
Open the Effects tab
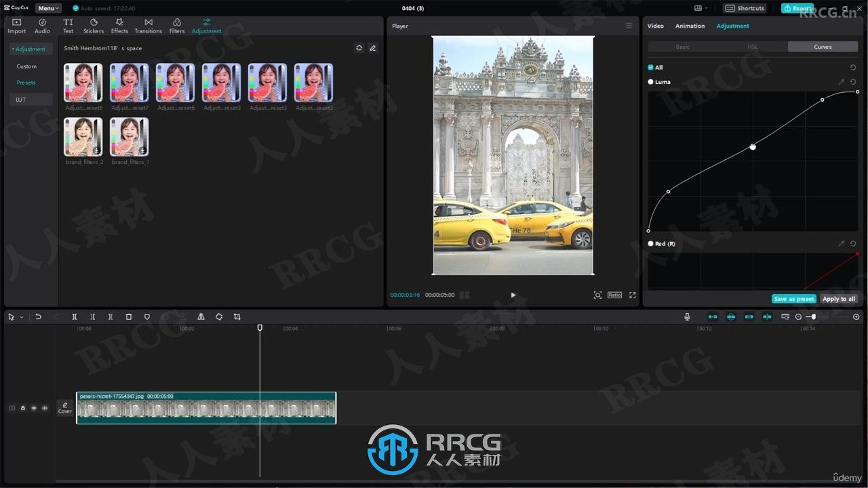119,26
